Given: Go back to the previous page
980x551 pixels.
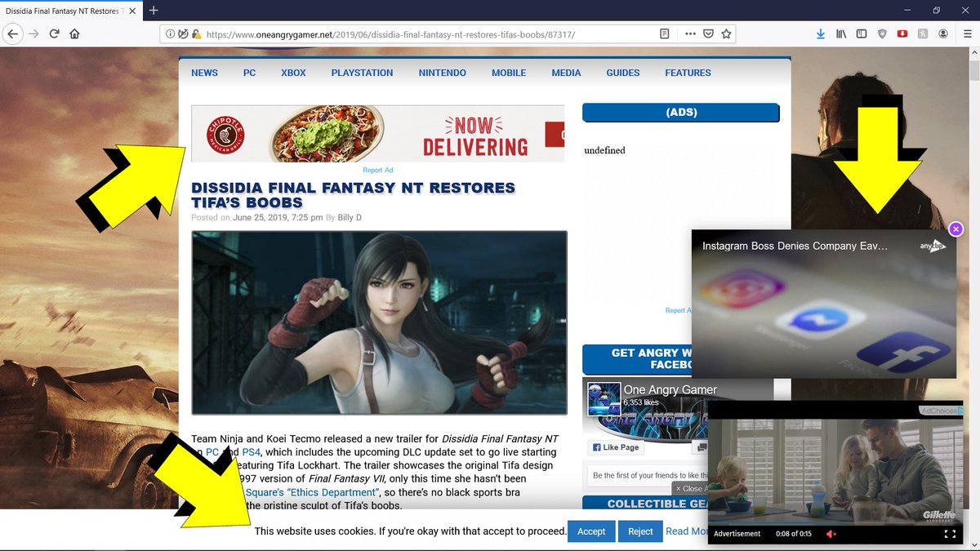Looking at the screenshot, I should (x=12, y=34).
